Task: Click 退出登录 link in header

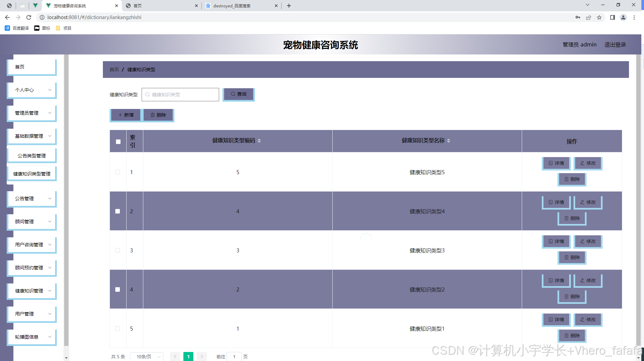Action: (x=615, y=44)
